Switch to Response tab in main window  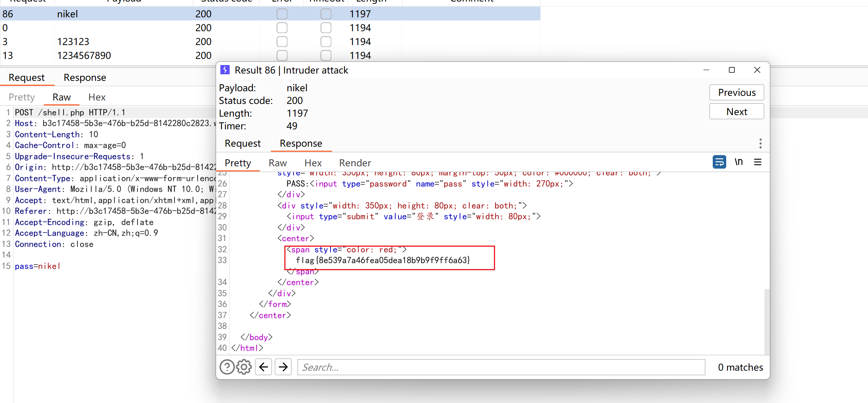point(85,77)
